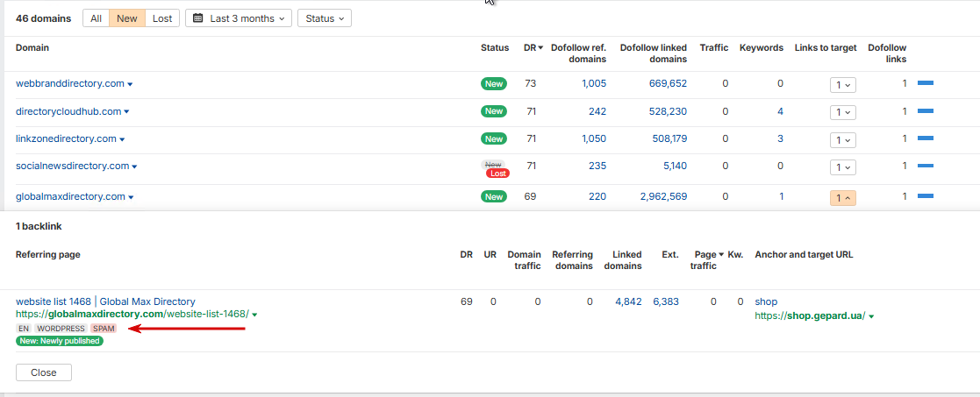The image size is (980, 397).
Task: Open the website list 1468 referring page link
Action: click(x=105, y=301)
